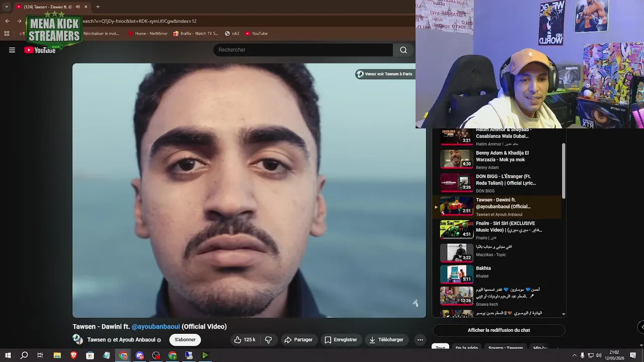Open more actions three-dot menu
Image resolution: width=644 pixels, height=362 pixels.
pyautogui.click(x=420, y=340)
